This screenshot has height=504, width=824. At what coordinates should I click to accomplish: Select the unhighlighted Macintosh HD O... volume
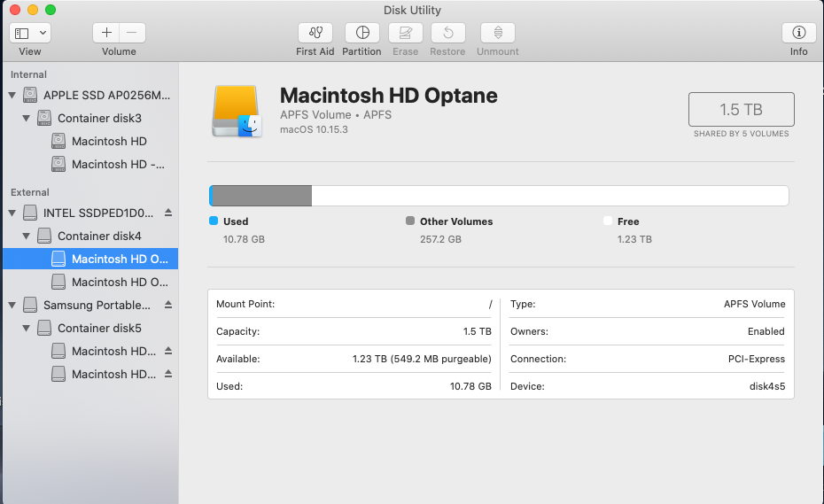(90, 283)
